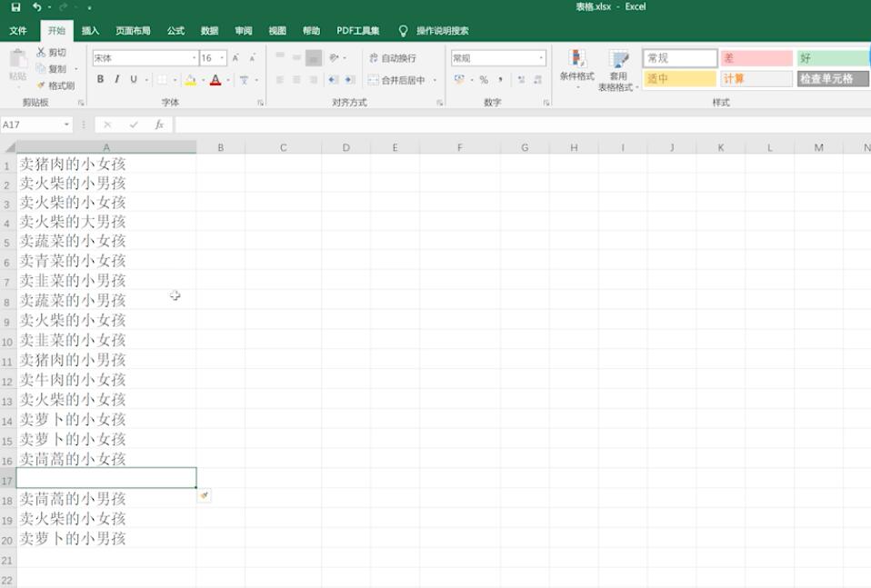Open the number format dropdown (常规)
The height and width of the screenshot is (588, 871).
point(541,58)
